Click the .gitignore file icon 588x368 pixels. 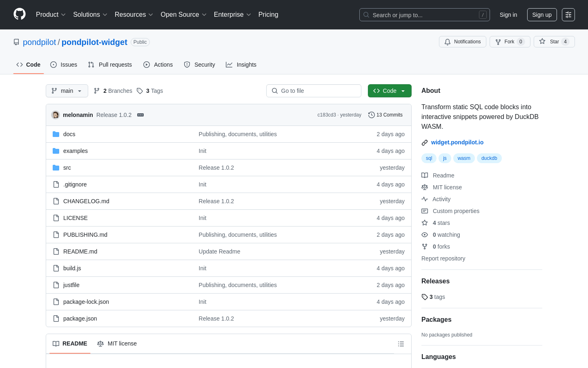tap(56, 184)
